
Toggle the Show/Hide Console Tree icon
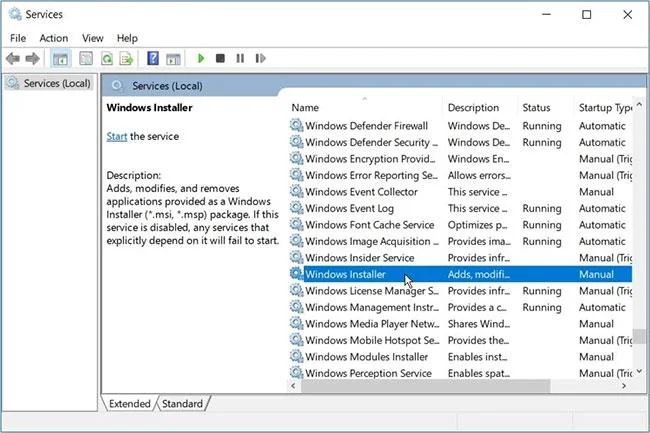[61, 58]
